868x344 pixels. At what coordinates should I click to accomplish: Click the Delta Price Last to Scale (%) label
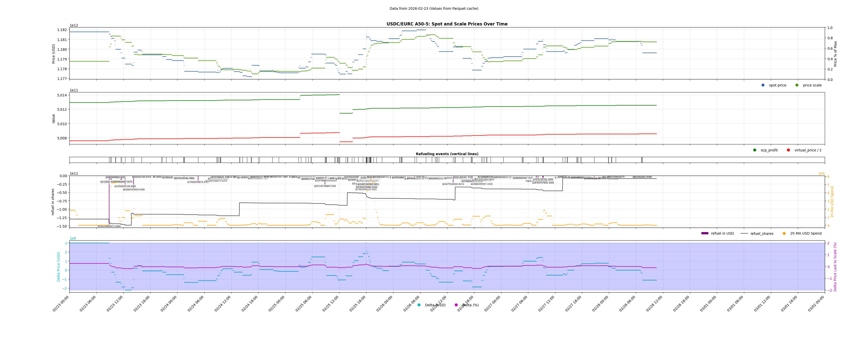point(835,267)
